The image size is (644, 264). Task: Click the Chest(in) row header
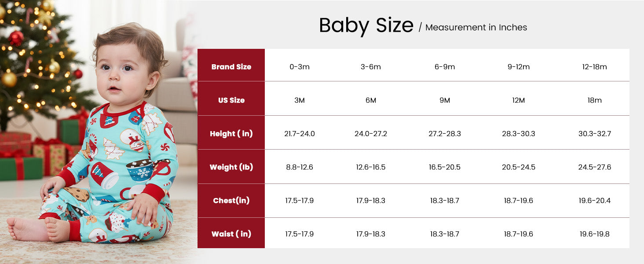231,201
